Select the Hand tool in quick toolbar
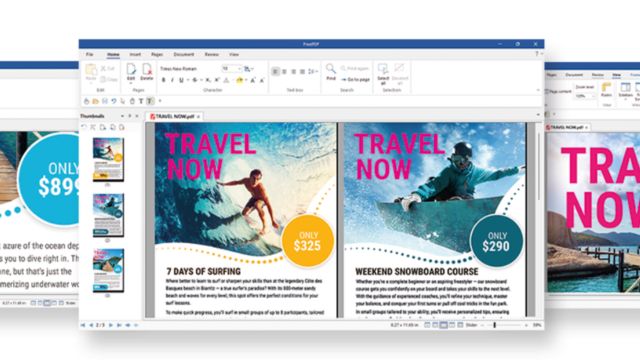The height and width of the screenshot is (360, 640). coord(86,101)
